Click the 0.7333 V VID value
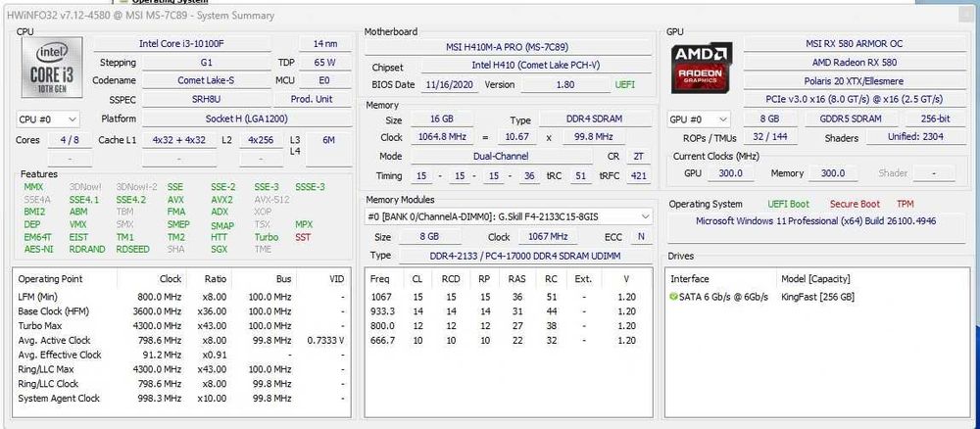The height and width of the screenshot is (429, 980). (x=325, y=340)
